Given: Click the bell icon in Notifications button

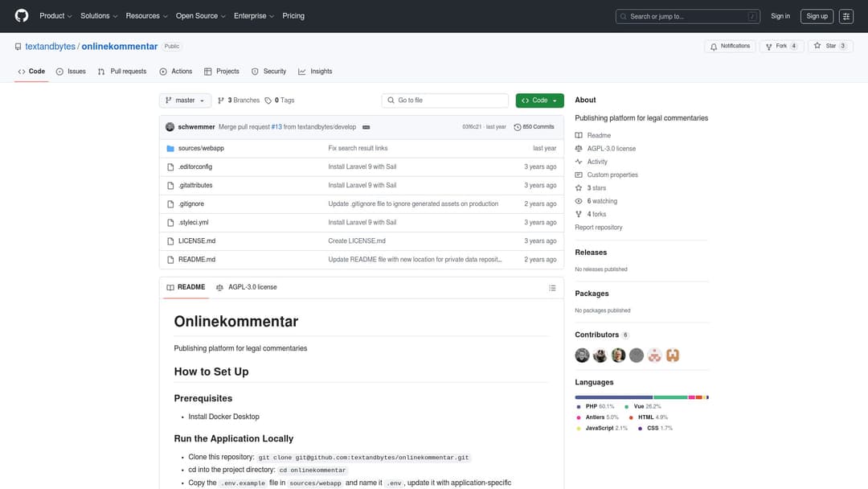Looking at the screenshot, I should click(x=714, y=47).
